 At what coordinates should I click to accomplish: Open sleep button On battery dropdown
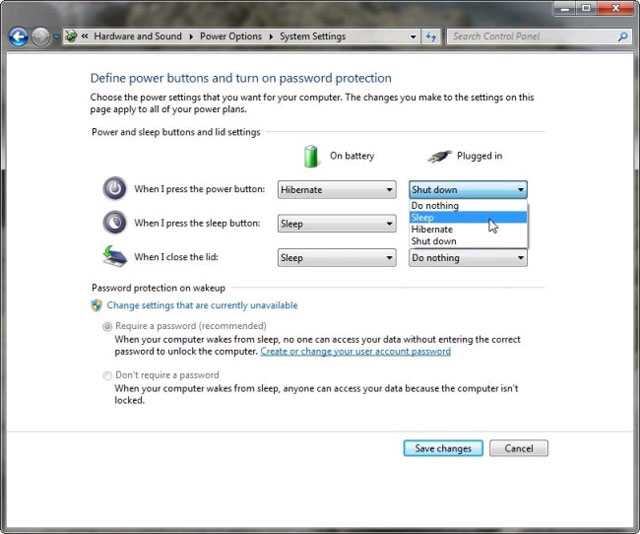[x=337, y=224]
